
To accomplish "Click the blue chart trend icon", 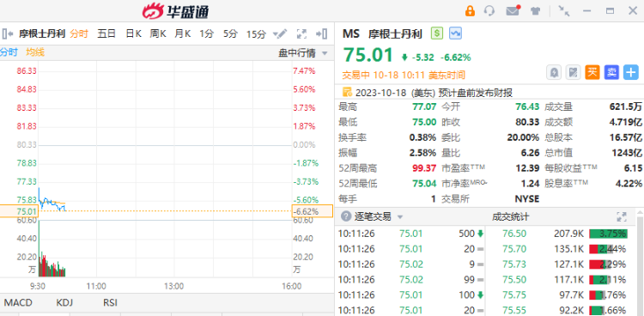I will (455, 33).
